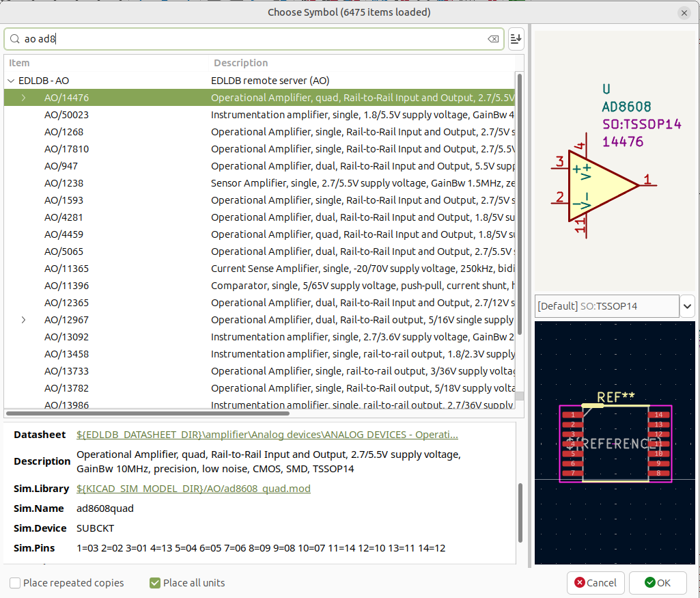700x598 pixels.
Task: Collapse the EDLDB - AO library
Action: 10,81
